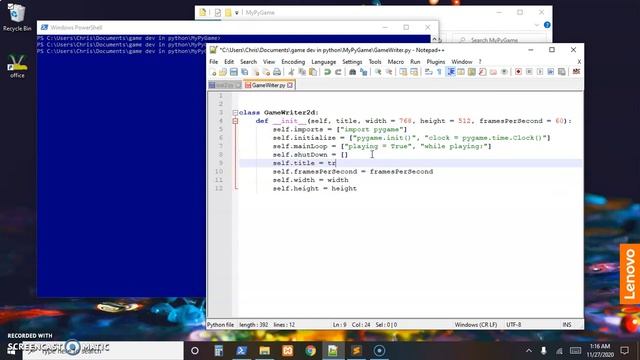This screenshot has width=640, height=360.
Task: Open the Encoding menu
Action: pyautogui.click(x=293, y=62)
